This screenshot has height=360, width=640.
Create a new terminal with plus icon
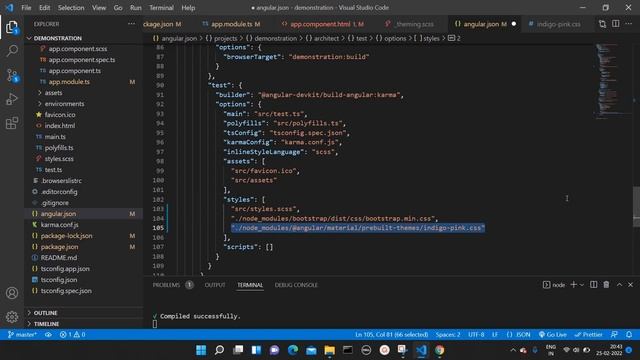(x=573, y=284)
